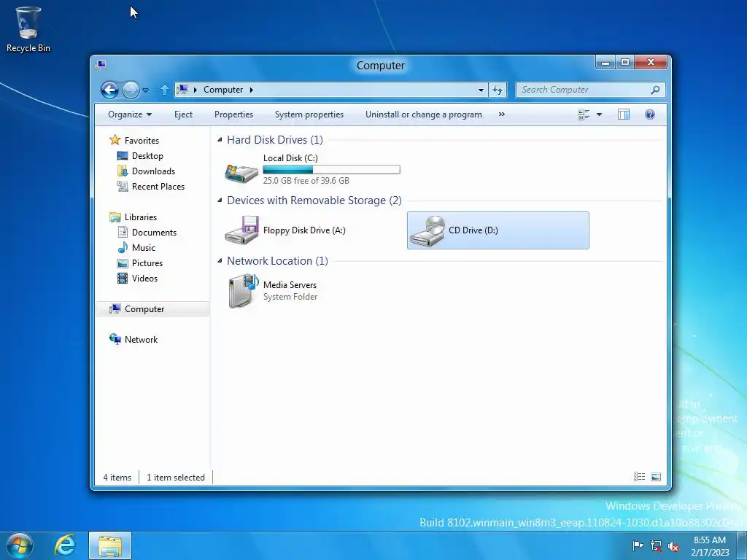Click the search magnifier icon
Image resolution: width=747 pixels, height=560 pixels.
coord(655,90)
